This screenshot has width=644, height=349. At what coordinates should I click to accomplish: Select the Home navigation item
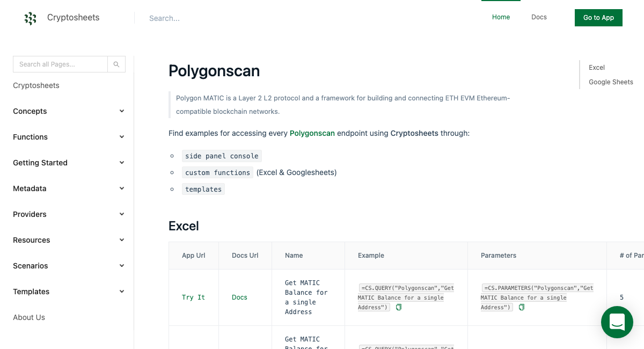pyautogui.click(x=501, y=17)
